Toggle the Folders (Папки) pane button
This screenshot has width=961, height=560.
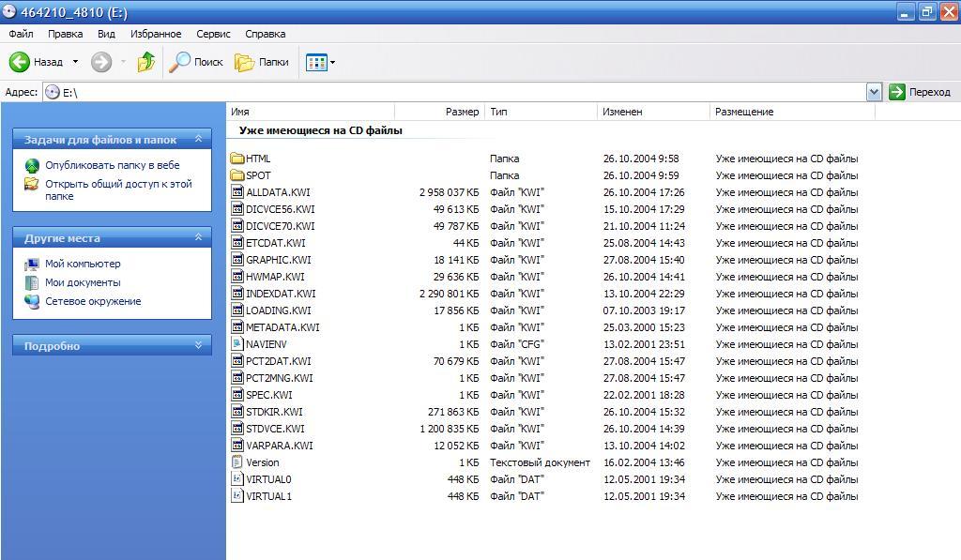tap(262, 62)
